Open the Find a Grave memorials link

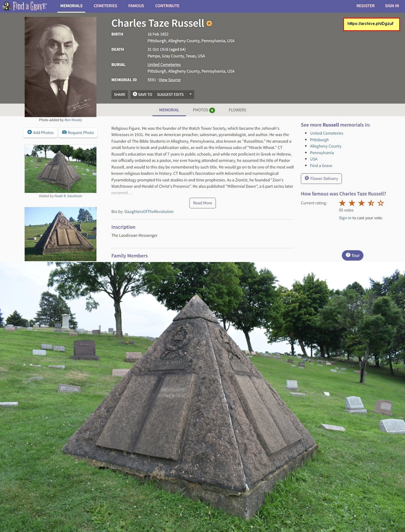(x=321, y=165)
